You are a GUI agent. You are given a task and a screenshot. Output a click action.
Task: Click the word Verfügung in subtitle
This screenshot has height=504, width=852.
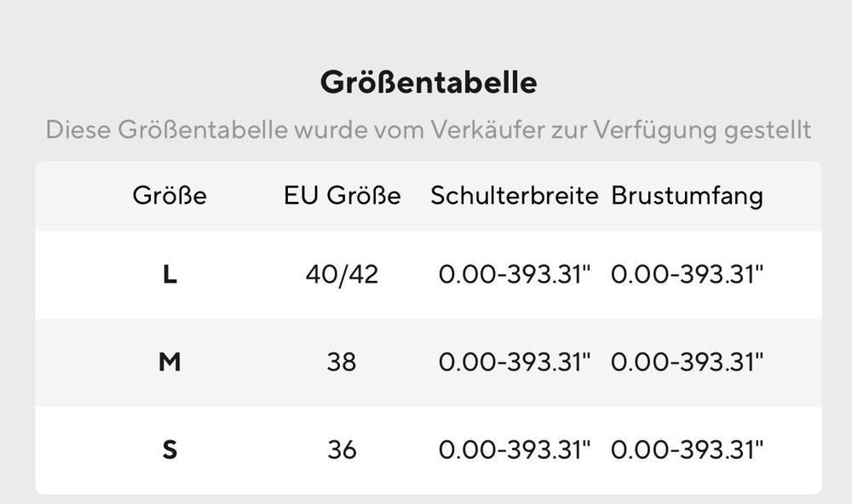coord(654,131)
